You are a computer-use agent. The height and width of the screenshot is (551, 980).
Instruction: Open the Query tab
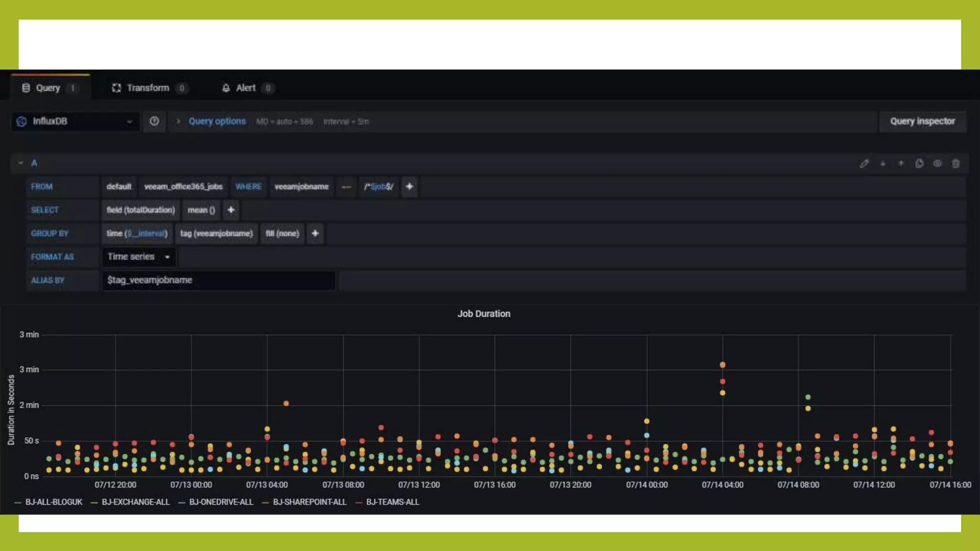(x=50, y=88)
